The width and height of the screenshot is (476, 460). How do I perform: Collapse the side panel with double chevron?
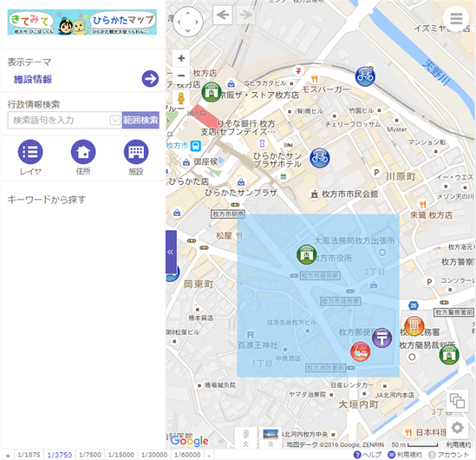(171, 252)
